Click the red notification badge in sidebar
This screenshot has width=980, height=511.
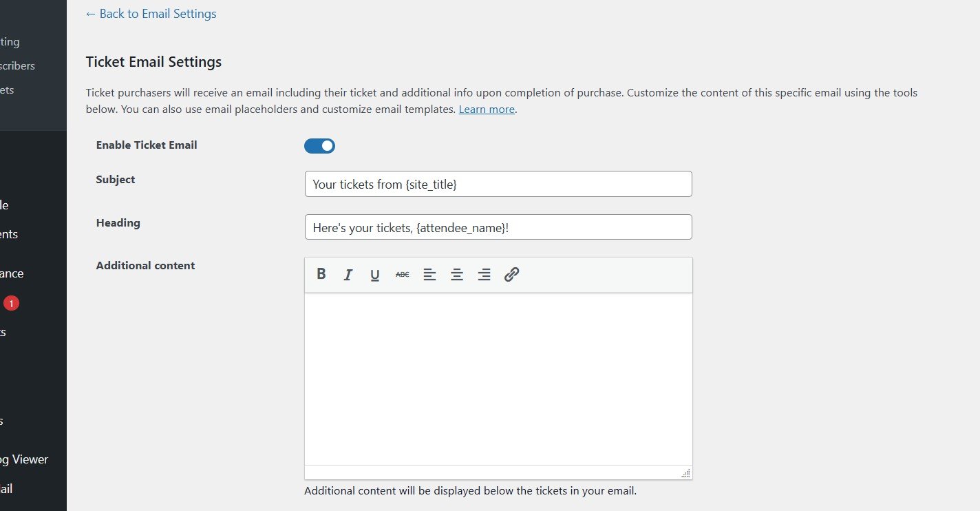click(12, 302)
